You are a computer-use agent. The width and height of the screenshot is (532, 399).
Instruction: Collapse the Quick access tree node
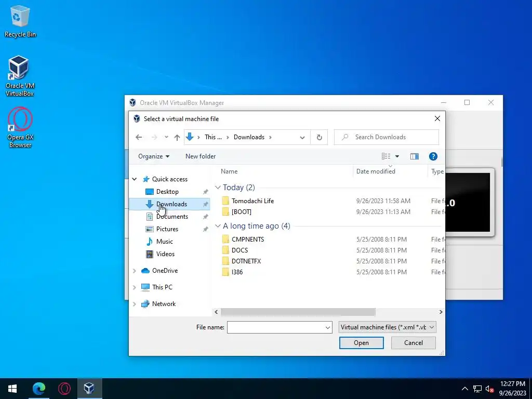pyautogui.click(x=135, y=179)
